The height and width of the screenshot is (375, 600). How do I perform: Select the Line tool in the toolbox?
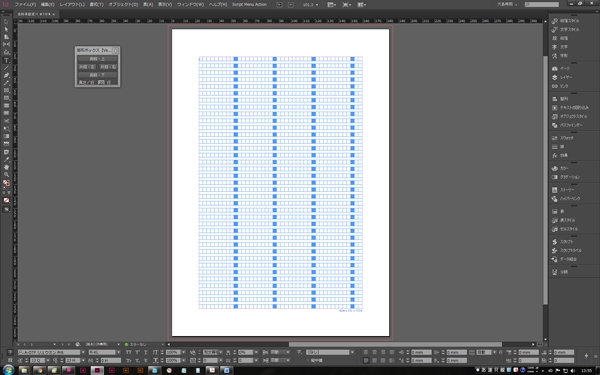6,68
